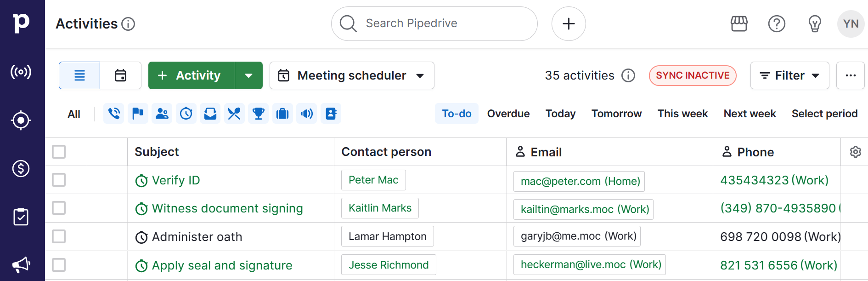The width and height of the screenshot is (868, 281).
Task: Expand the Activity button dropdown arrow
Action: tap(248, 75)
